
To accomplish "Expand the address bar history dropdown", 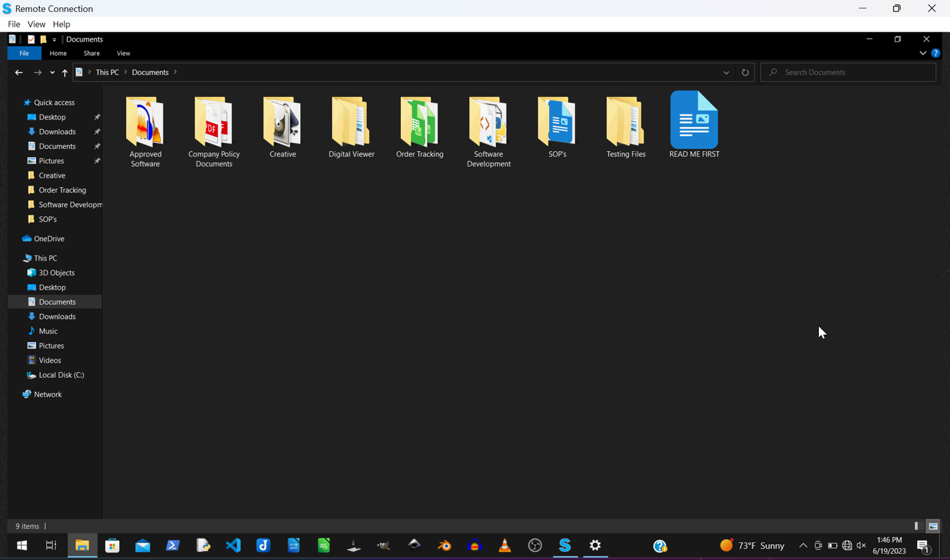I will [726, 72].
